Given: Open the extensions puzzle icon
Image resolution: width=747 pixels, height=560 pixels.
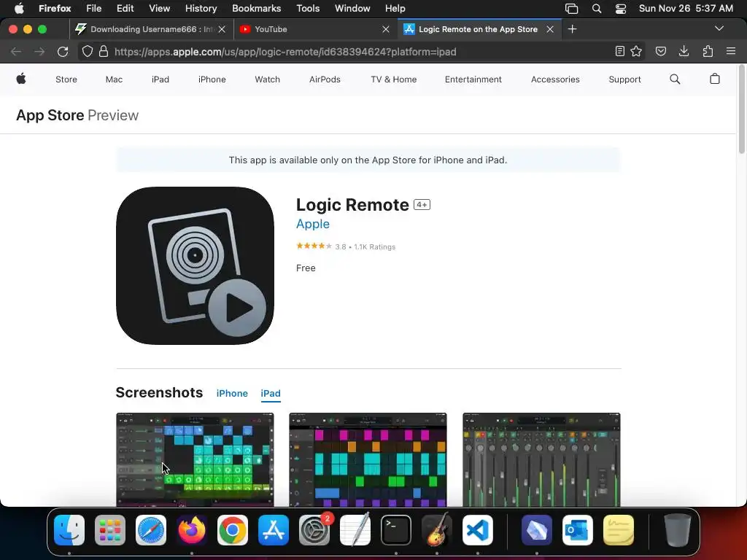Looking at the screenshot, I should (708, 52).
